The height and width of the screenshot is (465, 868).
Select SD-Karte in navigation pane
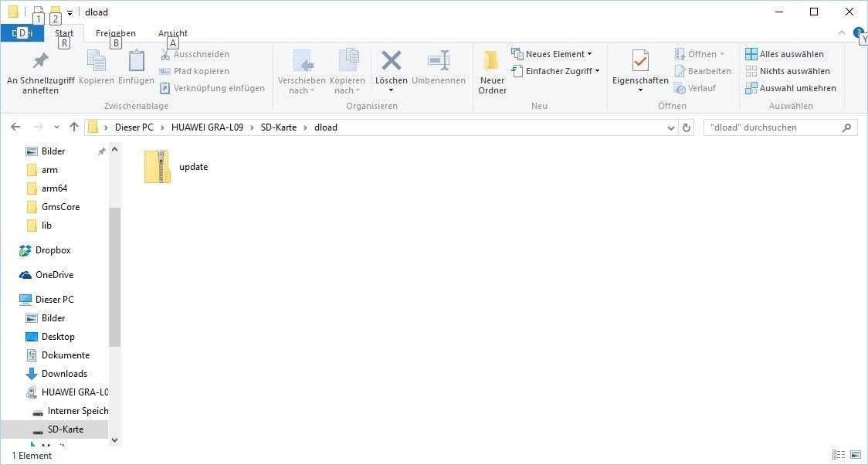(x=54, y=429)
